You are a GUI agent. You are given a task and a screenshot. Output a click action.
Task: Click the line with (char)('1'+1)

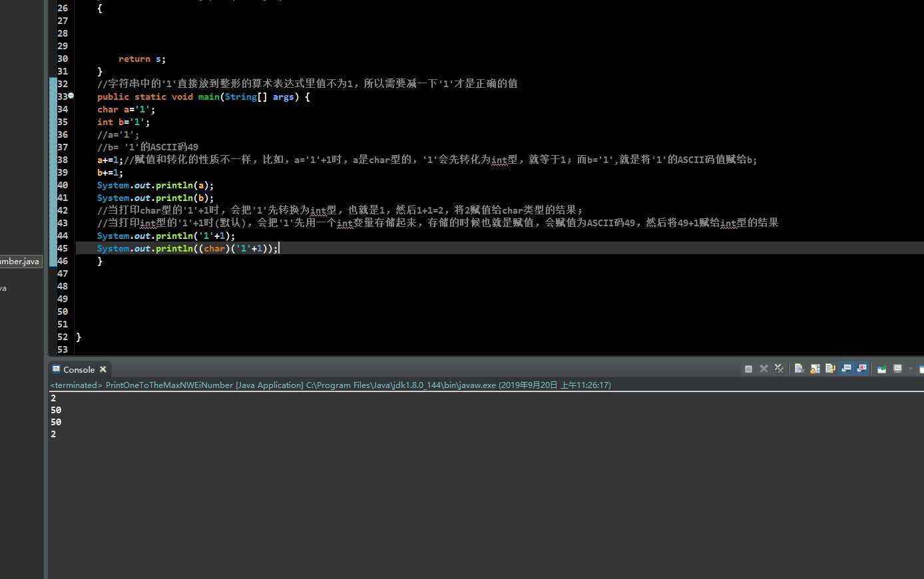(x=188, y=248)
